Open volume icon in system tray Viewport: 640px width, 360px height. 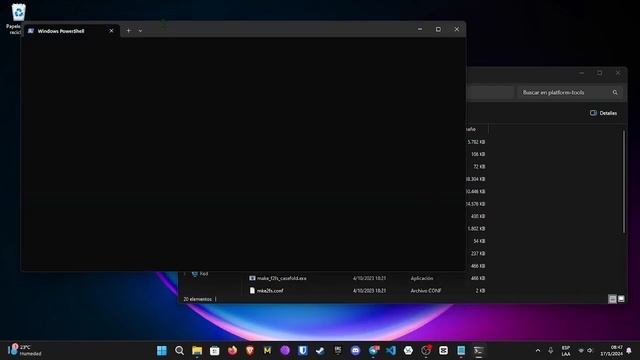pyautogui.click(x=590, y=351)
